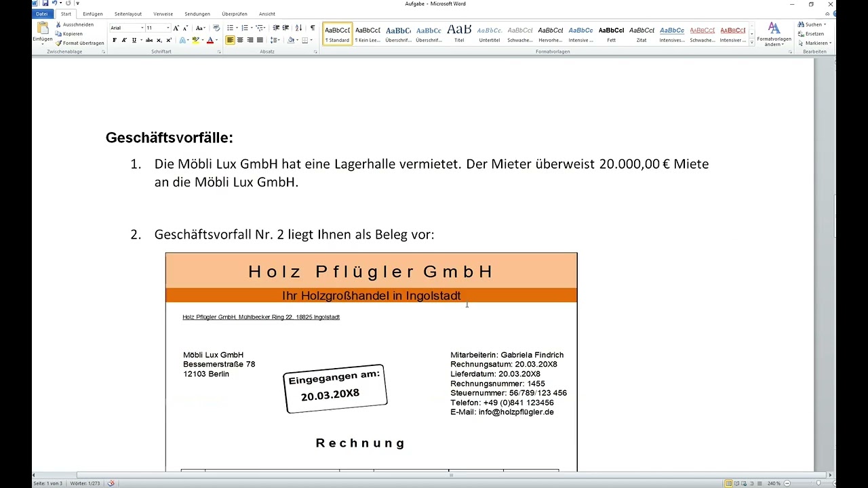Open the line spacing dropdown
The width and height of the screenshot is (868, 488).
coord(275,40)
